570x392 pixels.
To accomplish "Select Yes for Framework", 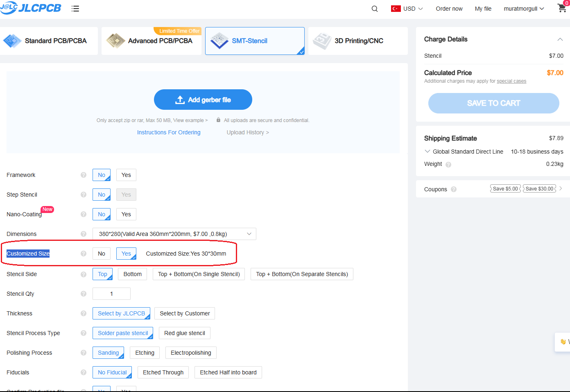I will (126, 175).
